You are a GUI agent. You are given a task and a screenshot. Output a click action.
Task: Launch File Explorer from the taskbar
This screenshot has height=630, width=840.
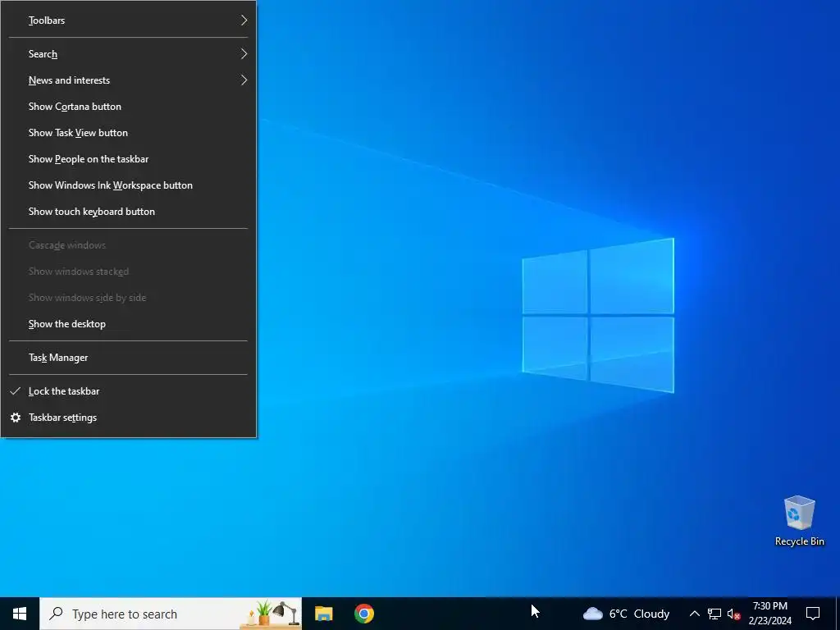323,614
